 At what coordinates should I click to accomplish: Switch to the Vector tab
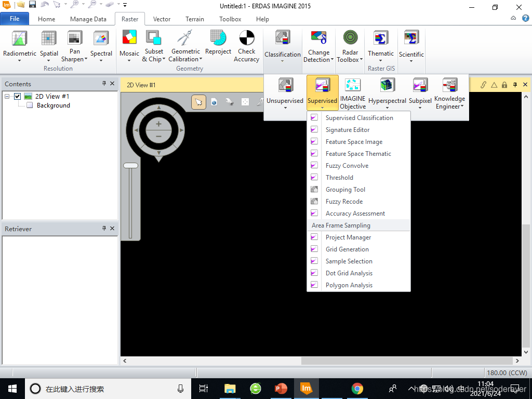162,19
